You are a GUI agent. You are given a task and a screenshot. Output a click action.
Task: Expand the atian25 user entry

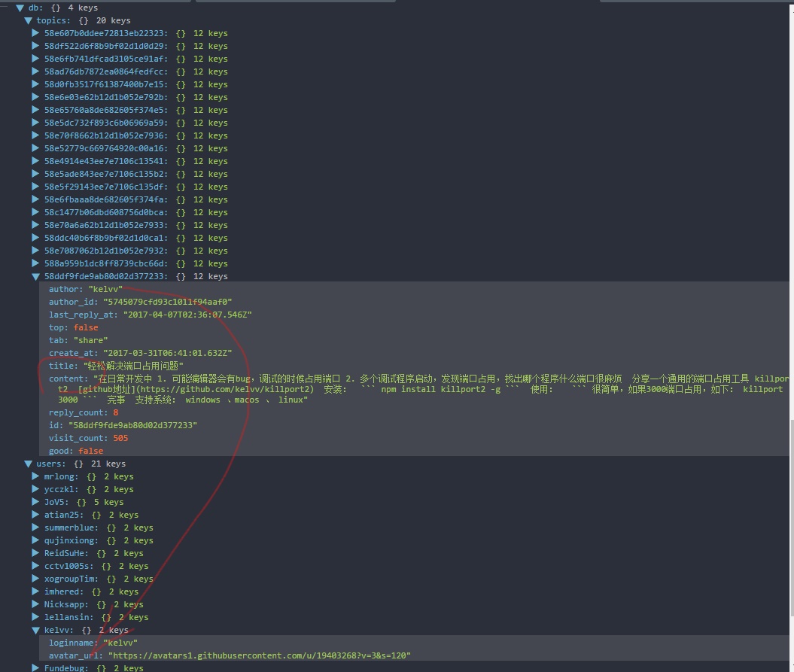coord(35,515)
